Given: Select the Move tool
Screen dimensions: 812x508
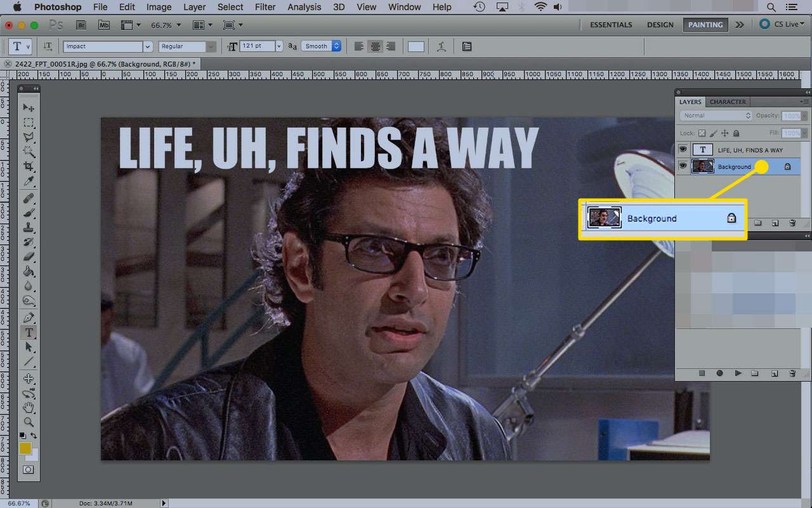Looking at the screenshot, I should (29, 107).
